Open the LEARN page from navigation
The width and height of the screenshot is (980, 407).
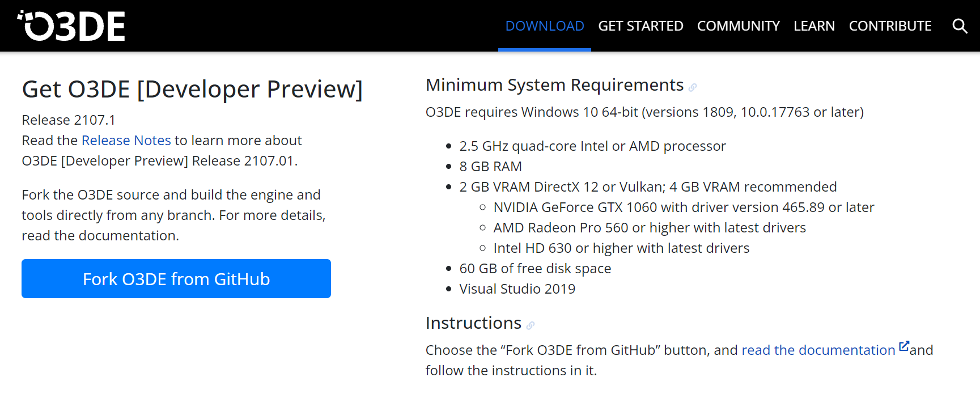pyautogui.click(x=814, y=26)
